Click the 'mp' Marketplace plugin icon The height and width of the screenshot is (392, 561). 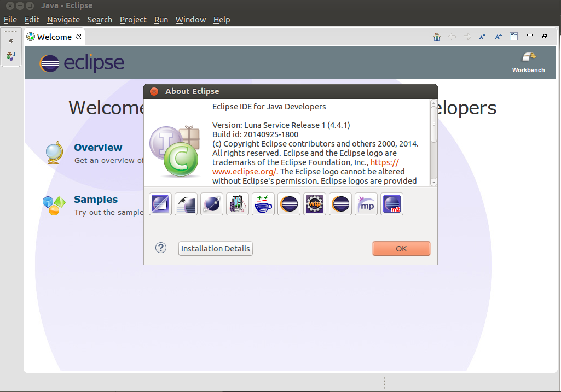pyautogui.click(x=366, y=204)
